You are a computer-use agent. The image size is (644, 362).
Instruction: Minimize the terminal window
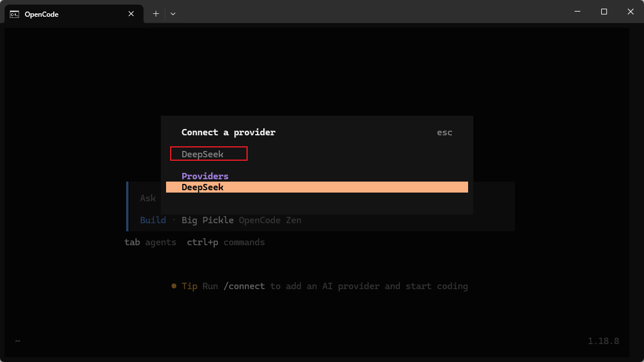coord(577,12)
